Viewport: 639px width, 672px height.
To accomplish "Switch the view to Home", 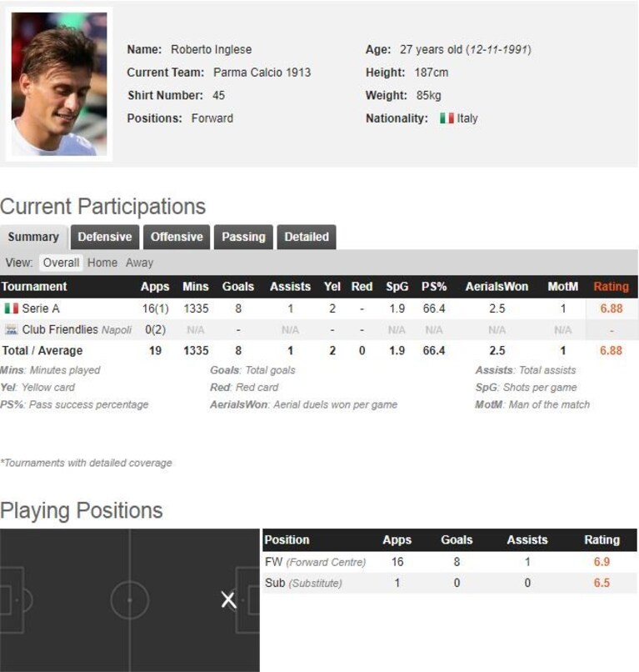I will point(102,263).
